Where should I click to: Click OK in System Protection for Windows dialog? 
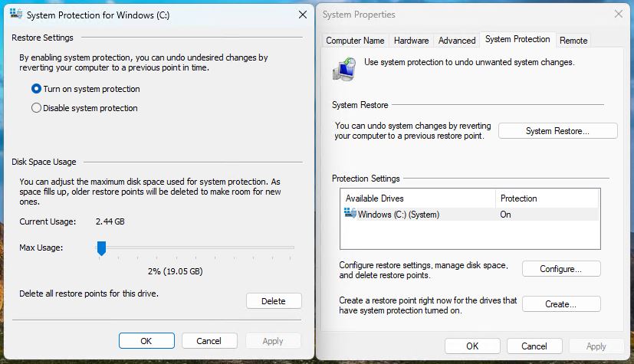(146, 340)
